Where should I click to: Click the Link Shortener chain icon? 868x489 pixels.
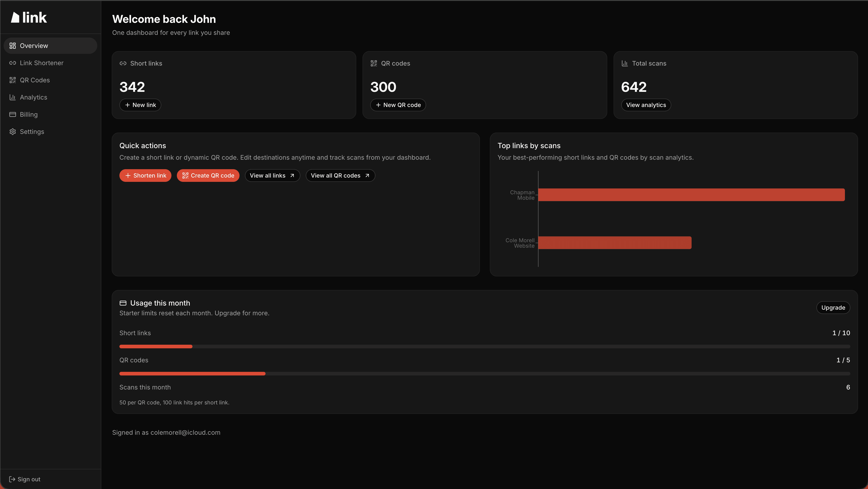pos(12,63)
